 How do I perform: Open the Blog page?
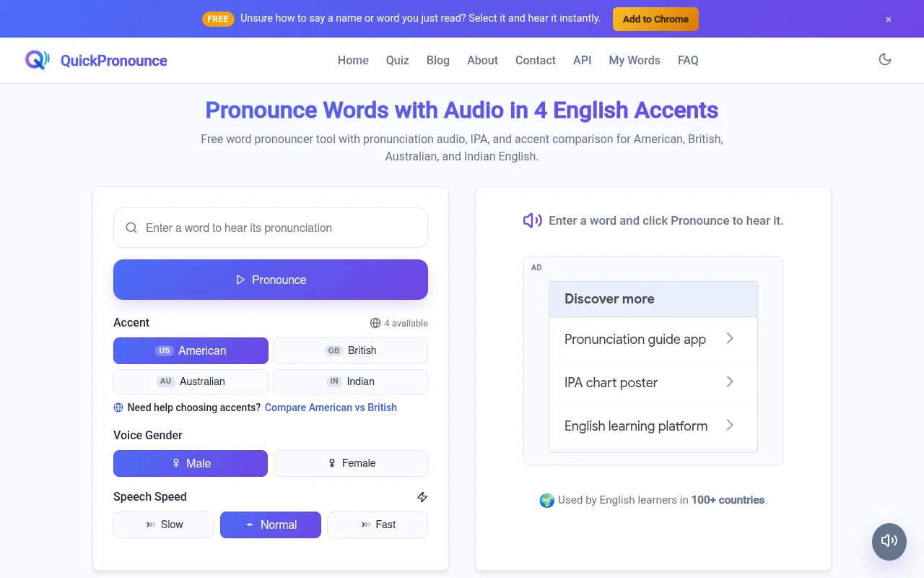pyautogui.click(x=438, y=61)
